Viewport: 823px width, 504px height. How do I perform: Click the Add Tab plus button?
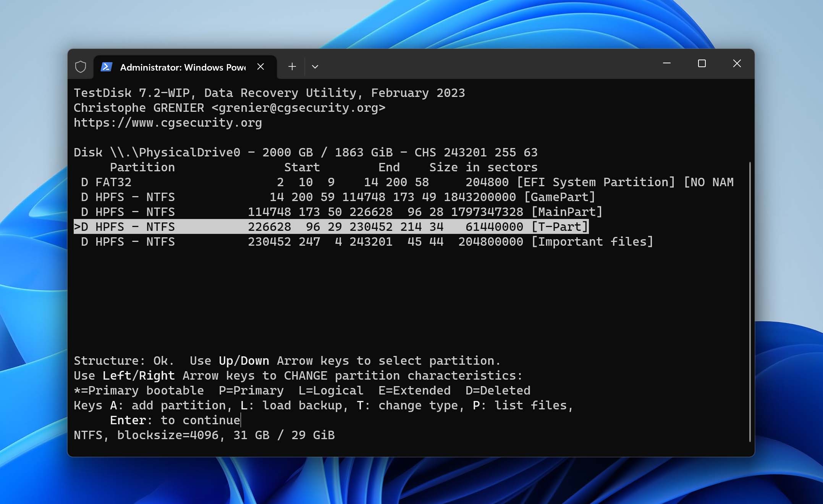pos(291,66)
